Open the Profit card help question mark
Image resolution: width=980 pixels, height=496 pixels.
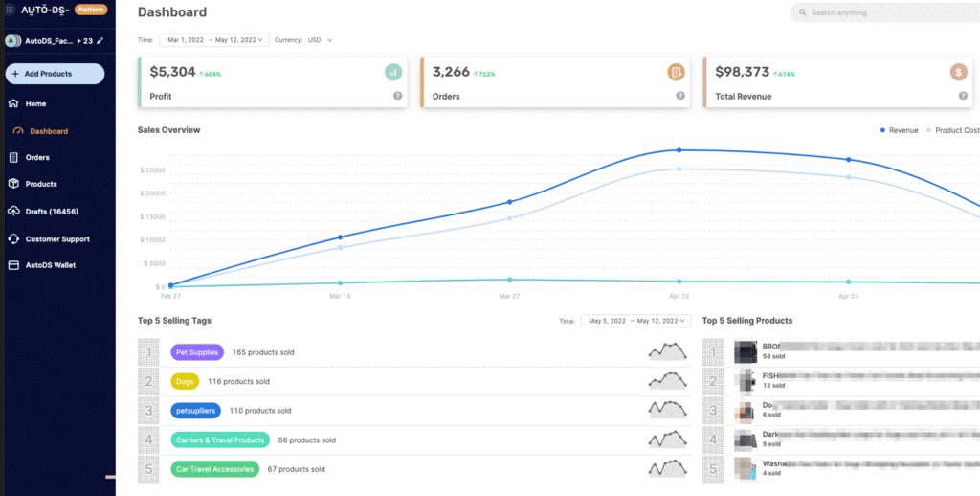click(x=397, y=96)
